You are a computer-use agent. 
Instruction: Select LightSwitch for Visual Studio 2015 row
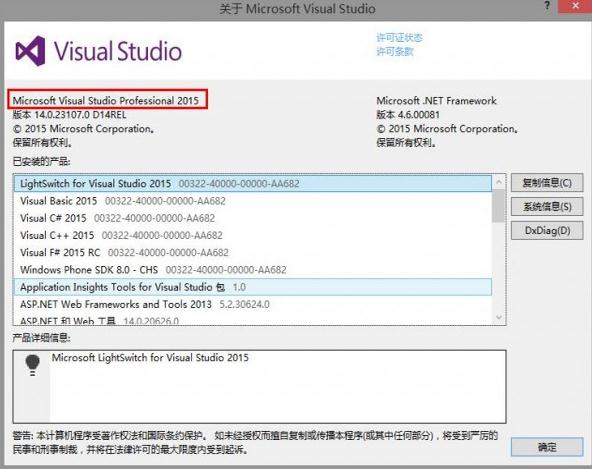tap(253, 184)
